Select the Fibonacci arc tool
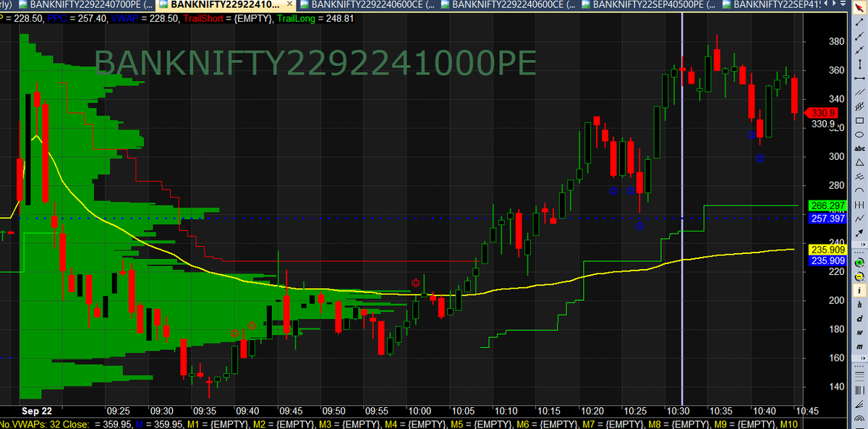Screen dimensions: 868x429 point(859,417)
